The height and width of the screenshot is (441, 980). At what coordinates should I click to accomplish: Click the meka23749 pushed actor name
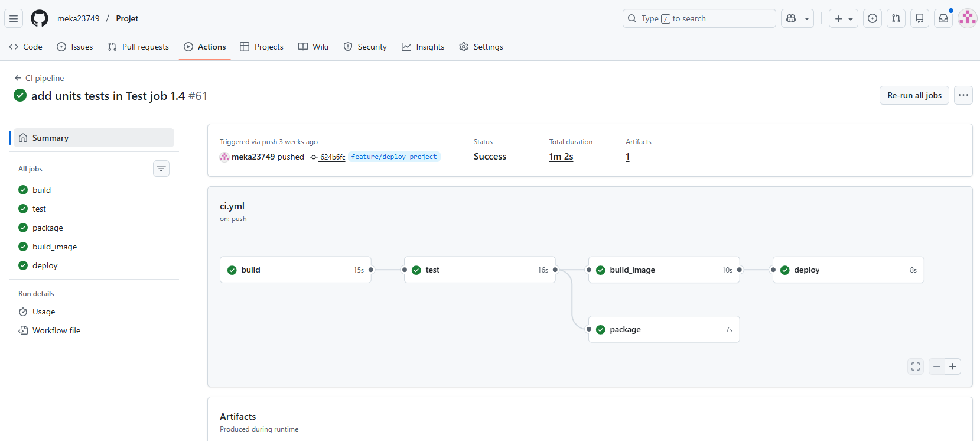(x=253, y=157)
